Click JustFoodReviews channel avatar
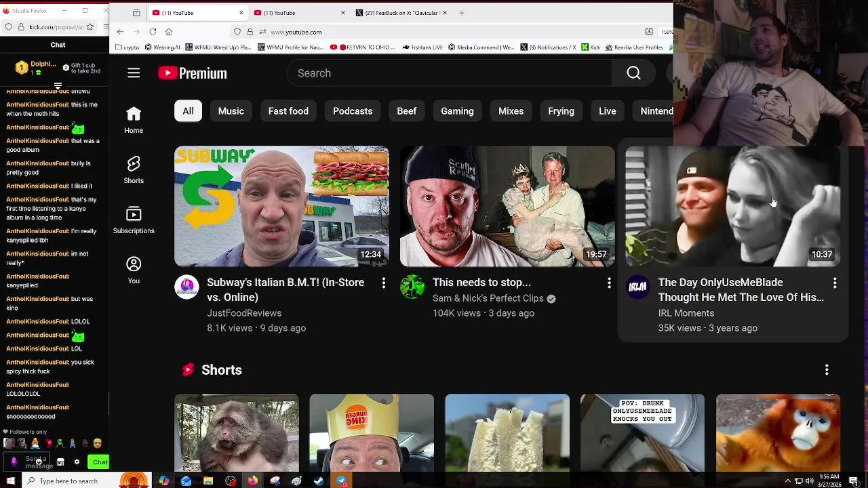 (x=186, y=287)
